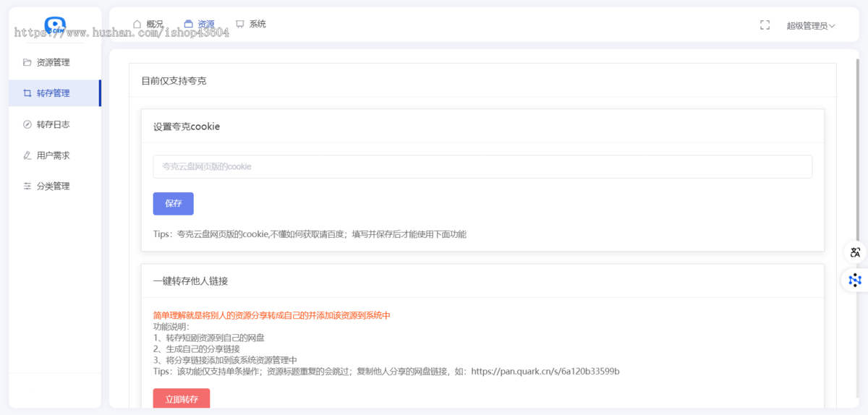868x415 pixels.
Task: Switch to the 概况 top tab
Action: 148,24
